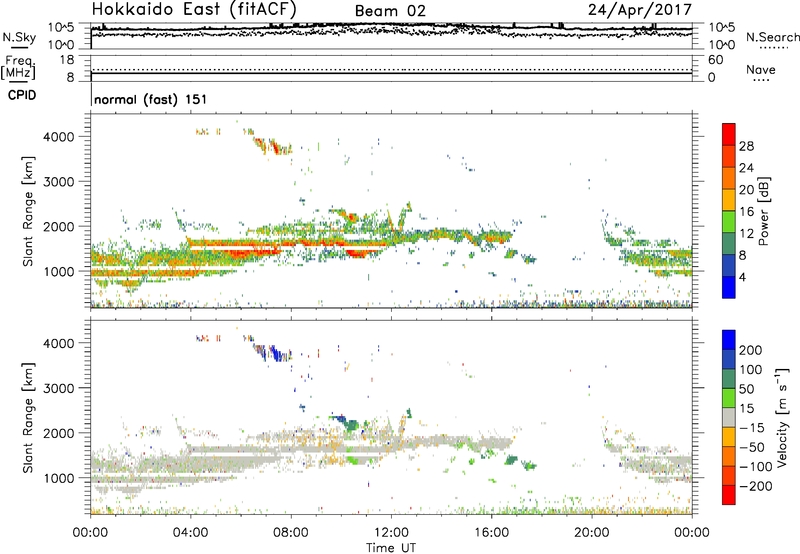Viewport: 800px width, 554px height.
Task: Click the 'Hokkaido East (fitACF)' title text
Action: pos(194,10)
